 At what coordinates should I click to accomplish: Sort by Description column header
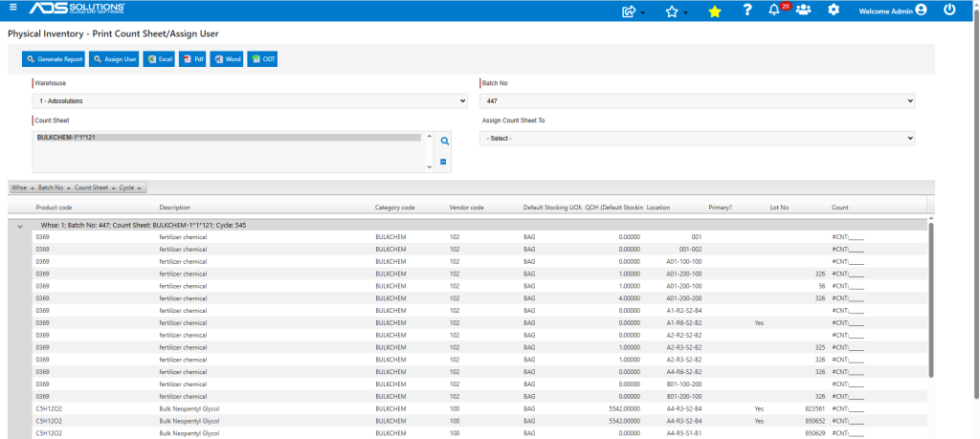pos(174,208)
